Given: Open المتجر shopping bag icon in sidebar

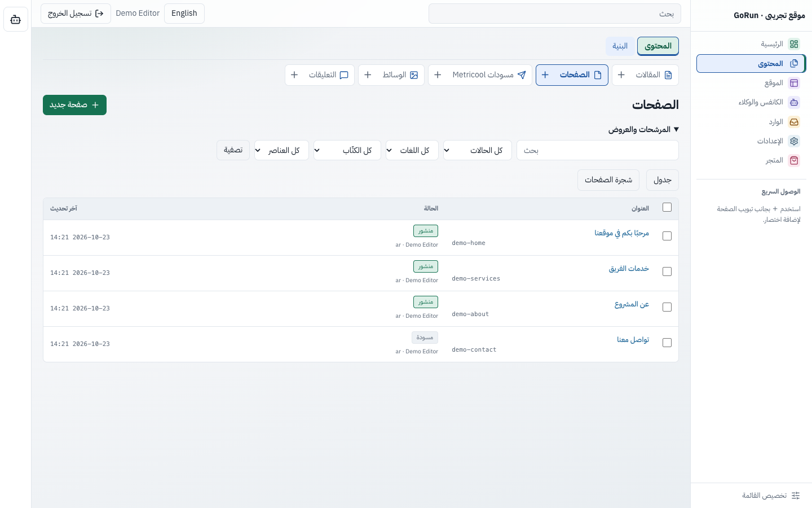Looking at the screenshot, I should coord(794,160).
